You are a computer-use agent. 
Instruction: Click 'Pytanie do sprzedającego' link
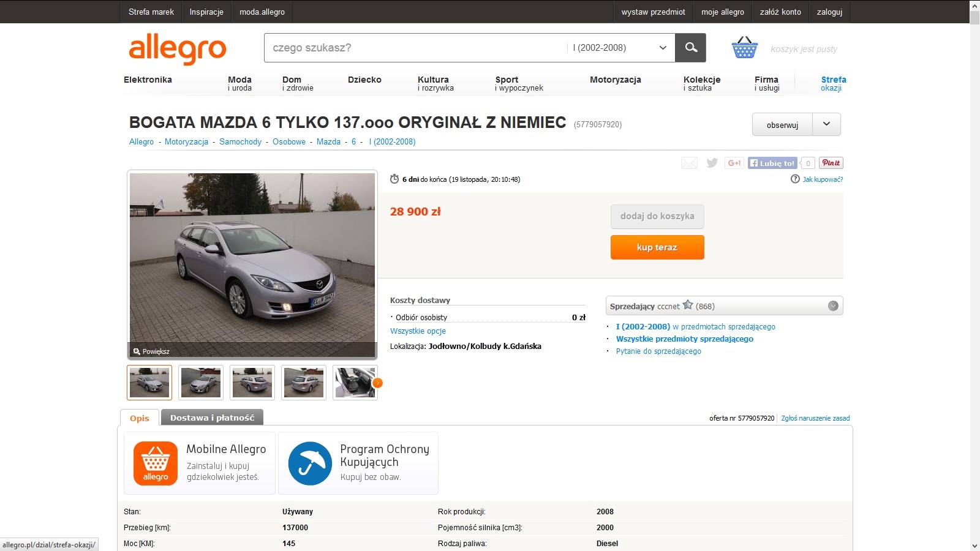[x=658, y=351]
